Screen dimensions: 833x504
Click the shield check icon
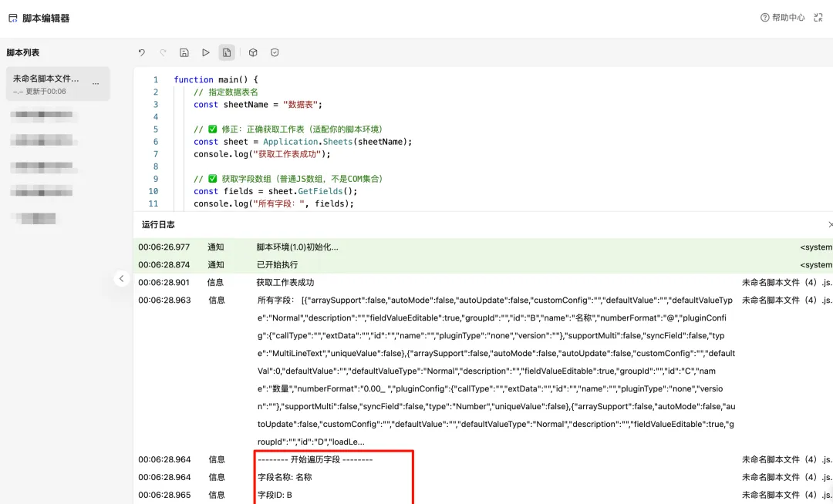tap(275, 52)
